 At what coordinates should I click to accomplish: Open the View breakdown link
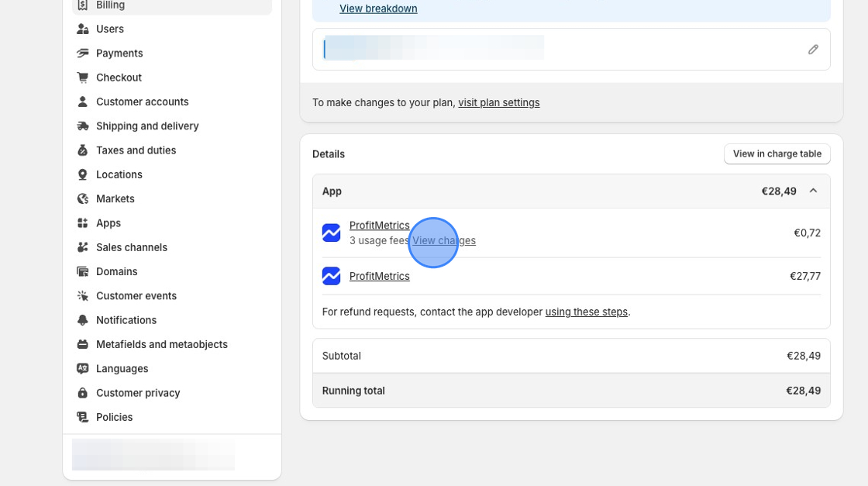pyautogui.click(x=378, y=9)
